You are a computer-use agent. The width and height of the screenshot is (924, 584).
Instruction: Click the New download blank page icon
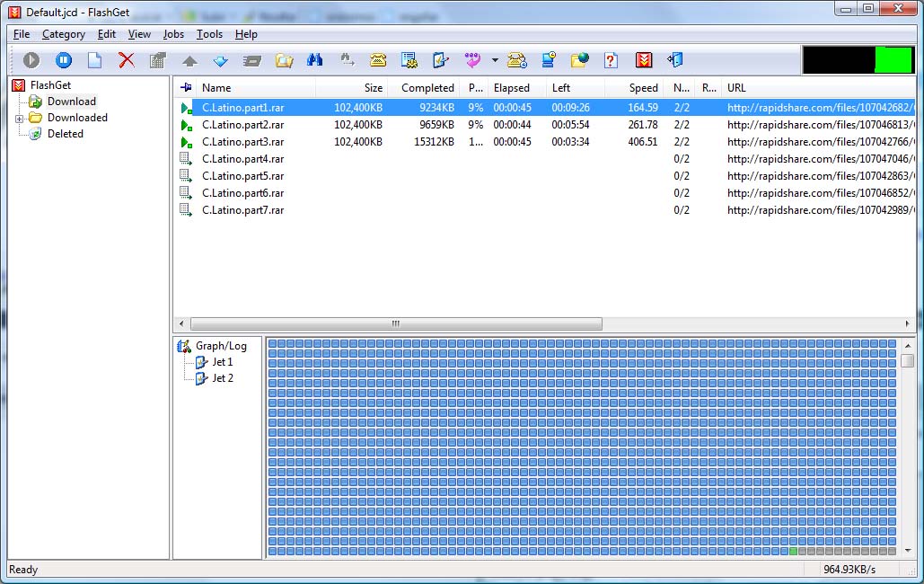coord(94,60)
